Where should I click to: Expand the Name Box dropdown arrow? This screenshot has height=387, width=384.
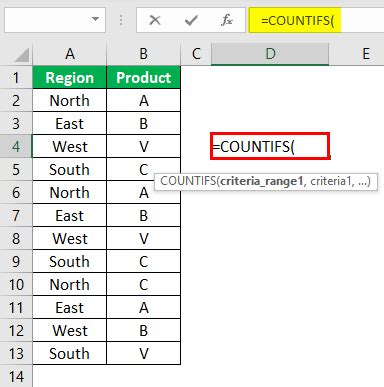click(96, 19)
